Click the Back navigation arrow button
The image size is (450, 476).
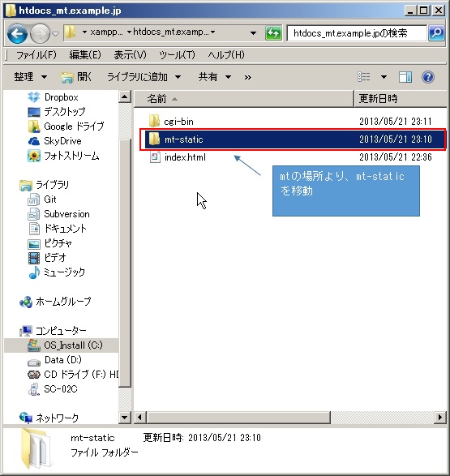pos(17,33)
